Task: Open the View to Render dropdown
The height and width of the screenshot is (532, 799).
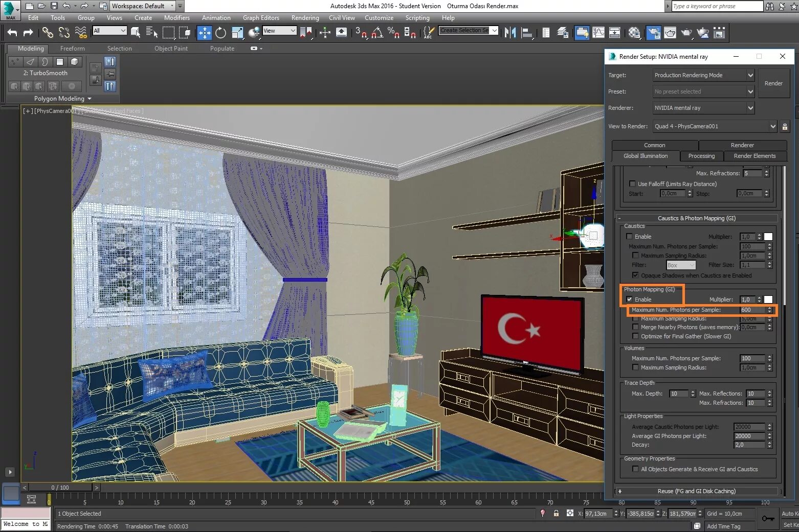Action: point(715,126)
